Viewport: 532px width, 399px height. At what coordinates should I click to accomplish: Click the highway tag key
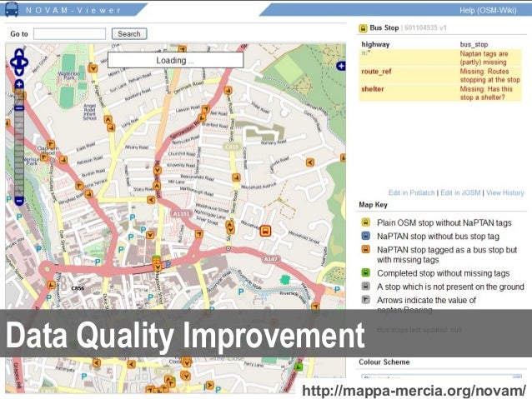coord(375,44)
